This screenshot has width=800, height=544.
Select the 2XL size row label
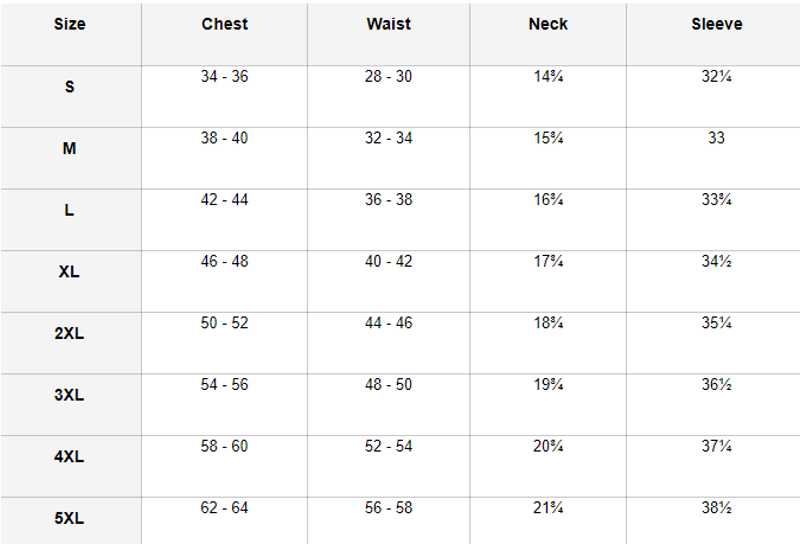pyautogui.click(x=70, y=333)
